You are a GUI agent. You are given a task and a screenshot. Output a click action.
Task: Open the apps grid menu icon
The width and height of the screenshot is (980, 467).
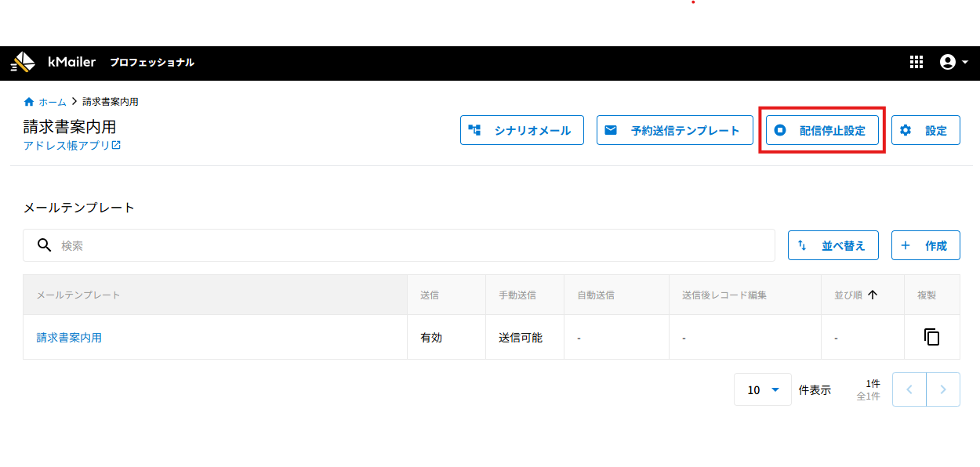tap(916, 62)
